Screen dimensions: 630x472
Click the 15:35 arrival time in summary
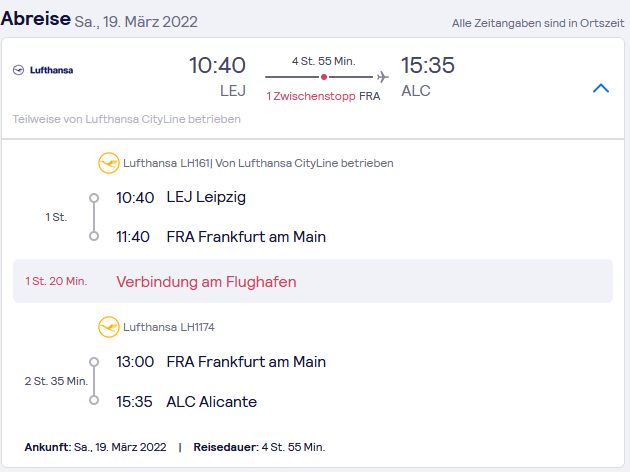(x=428, y=65)
